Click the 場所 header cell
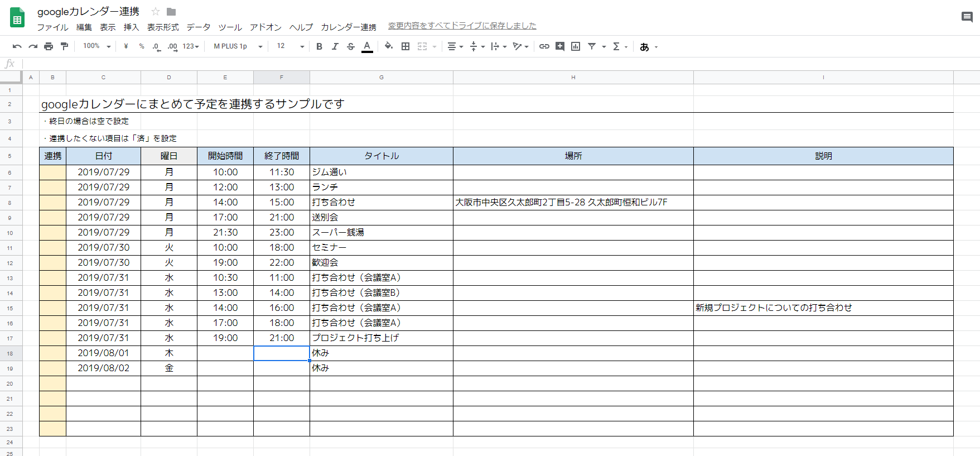980x456 pixels. point(573,156)
